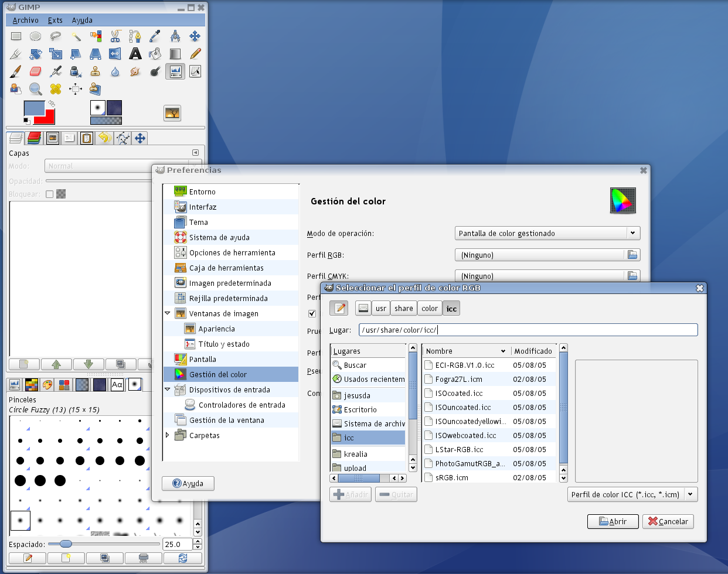Select the Perspective tool

coord(96,54)
